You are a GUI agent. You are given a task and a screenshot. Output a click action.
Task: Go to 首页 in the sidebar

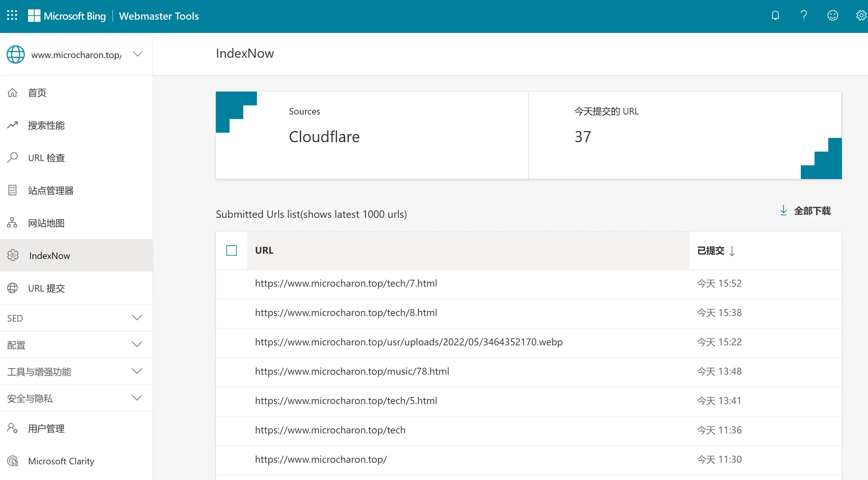(x=76, y=92)
